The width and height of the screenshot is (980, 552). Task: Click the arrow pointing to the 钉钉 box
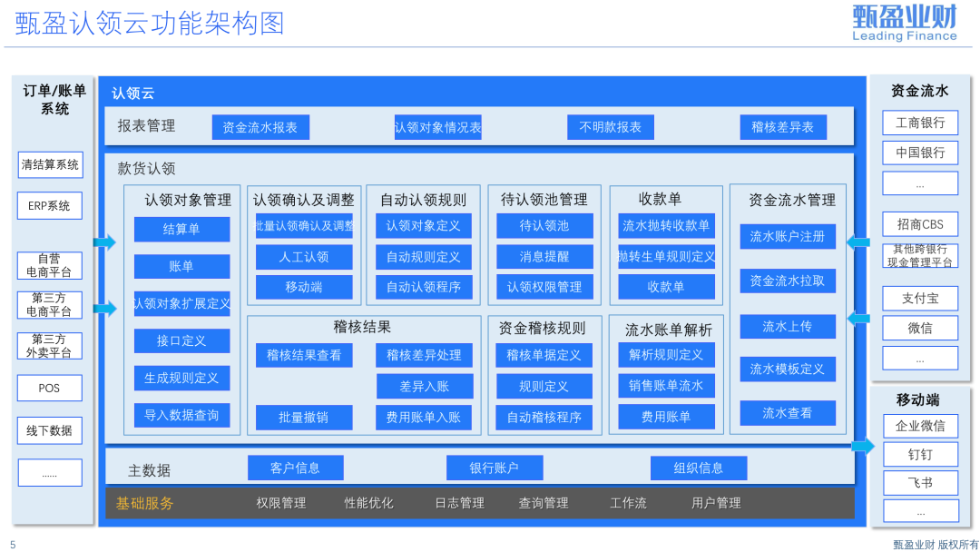point(863,447)
